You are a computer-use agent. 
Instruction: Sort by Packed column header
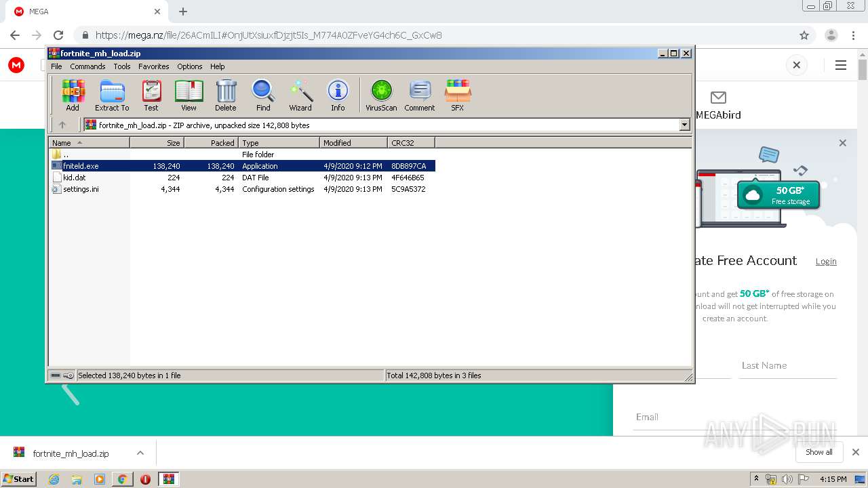tap(211, 142)
